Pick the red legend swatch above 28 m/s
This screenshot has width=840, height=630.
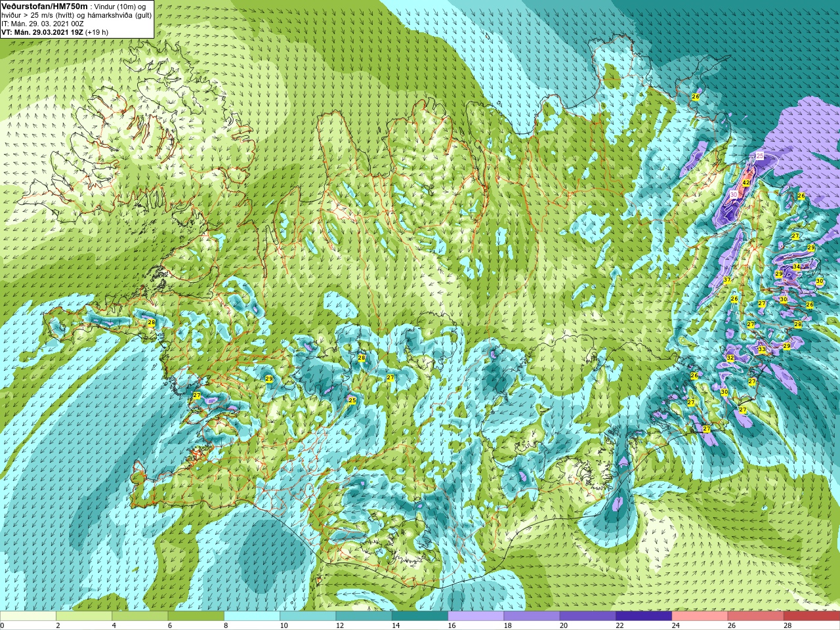click(812, 616)
